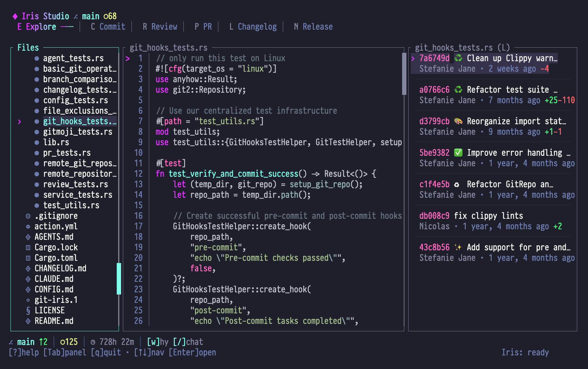Click the clock icon in the status bar

click(93, 342)
